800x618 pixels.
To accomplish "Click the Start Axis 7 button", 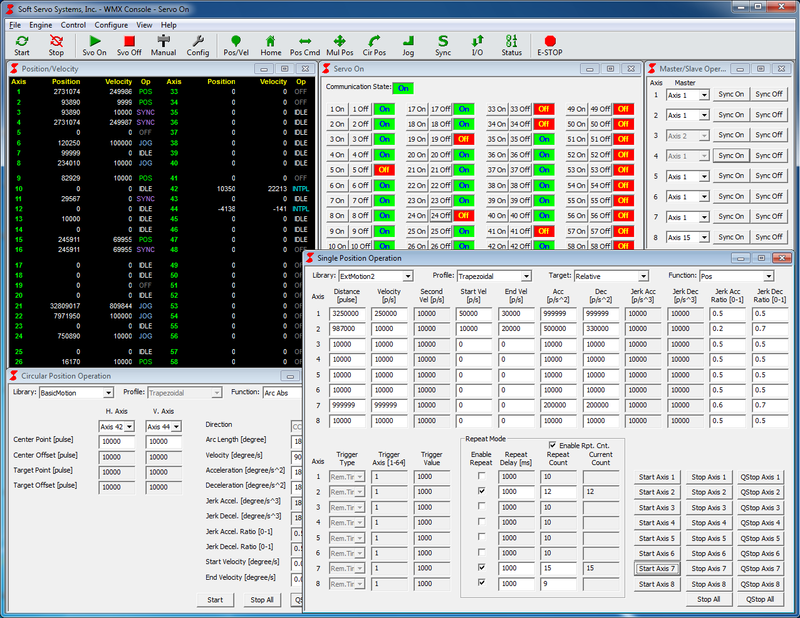I will pos(657,568).
